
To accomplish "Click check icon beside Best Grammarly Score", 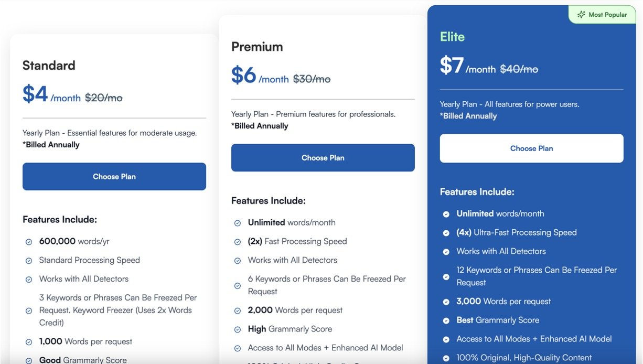I will [446, 320].
